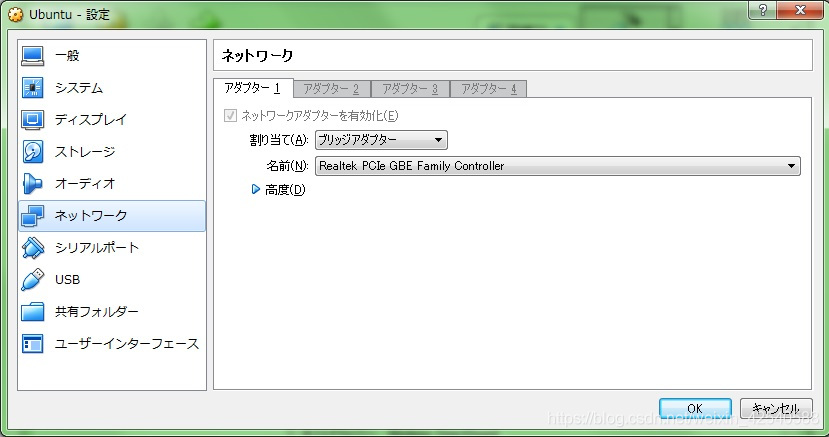This screenshot has width=829, height=437.
Task: Open the ディスプレイ settings category
Action: click(x=112, y=119)
